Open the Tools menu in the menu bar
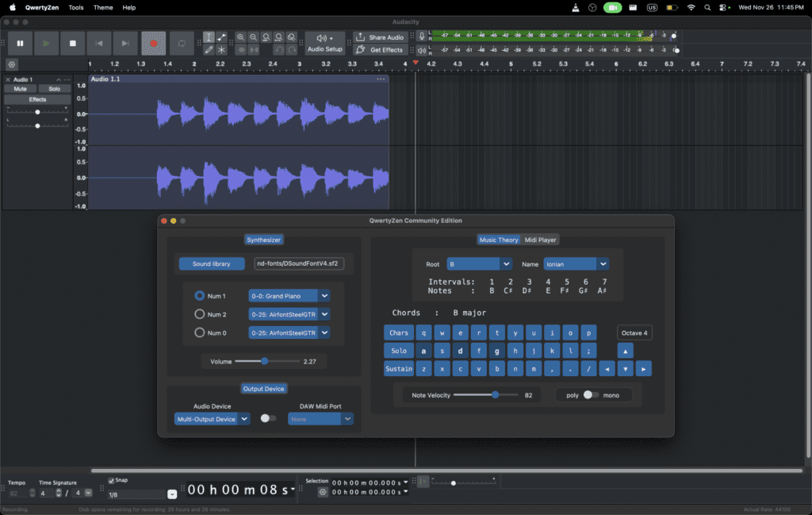This screenshot has width=812, height=515. (x=75, y=7)
